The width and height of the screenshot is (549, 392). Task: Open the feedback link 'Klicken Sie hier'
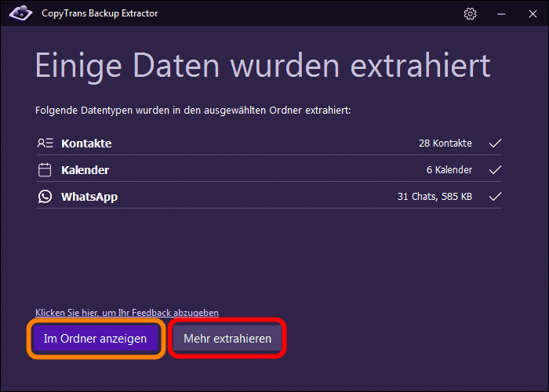[x=127, y=313]
